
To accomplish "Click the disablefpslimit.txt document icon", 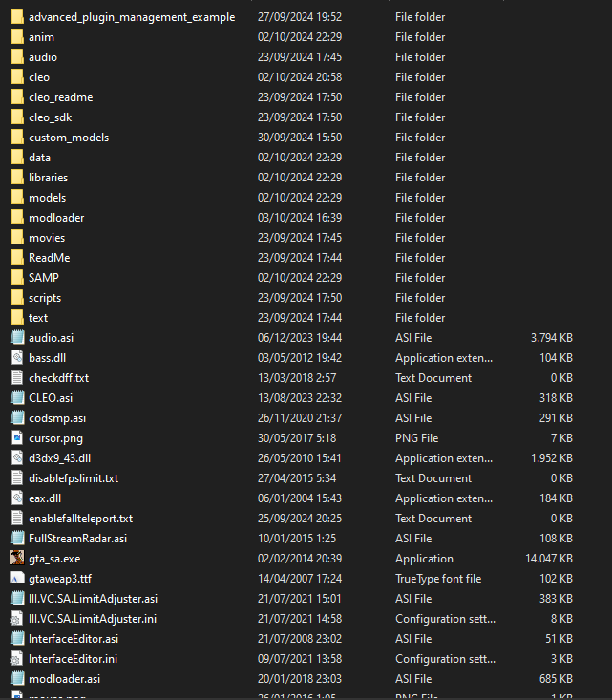I will 17,478.
